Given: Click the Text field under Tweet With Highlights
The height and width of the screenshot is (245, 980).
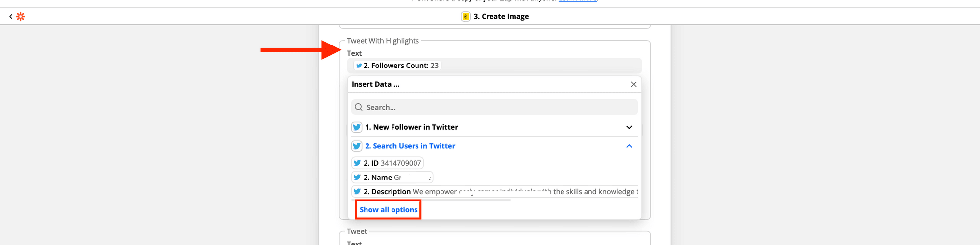Looking at the screenshot, I should click(494, 66).
